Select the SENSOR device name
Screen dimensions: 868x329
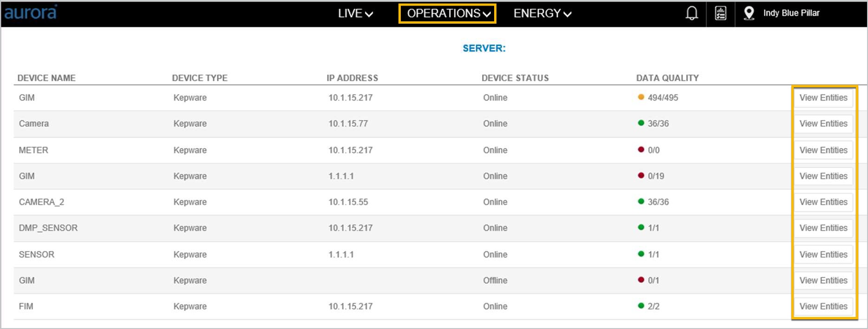[x=37, y=255]
